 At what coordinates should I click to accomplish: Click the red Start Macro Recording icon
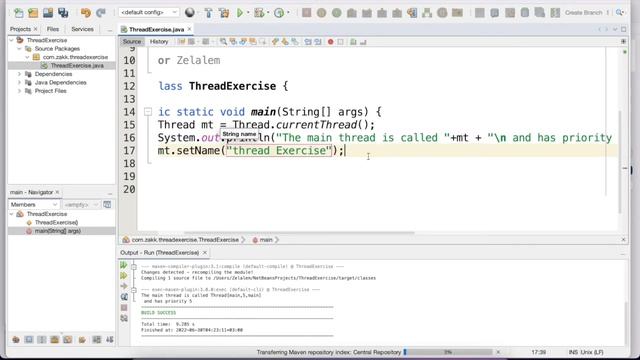[331, 42]
